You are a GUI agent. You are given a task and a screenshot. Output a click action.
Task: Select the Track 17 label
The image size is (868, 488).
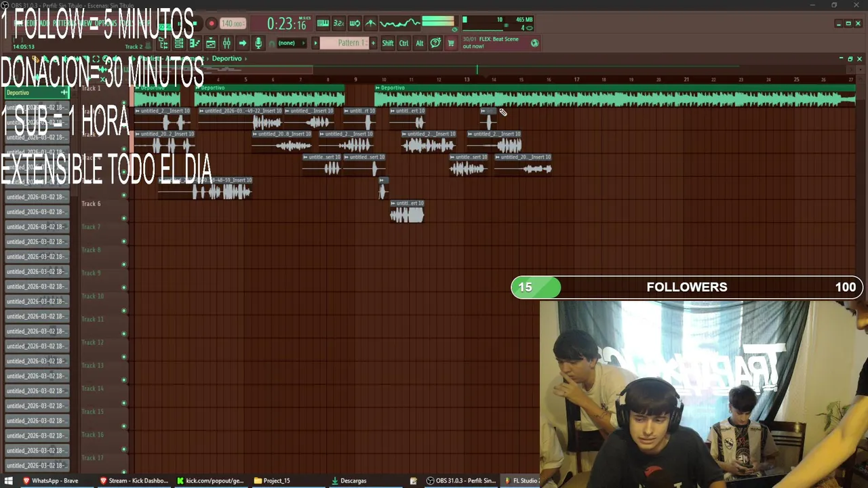(92, 457)
